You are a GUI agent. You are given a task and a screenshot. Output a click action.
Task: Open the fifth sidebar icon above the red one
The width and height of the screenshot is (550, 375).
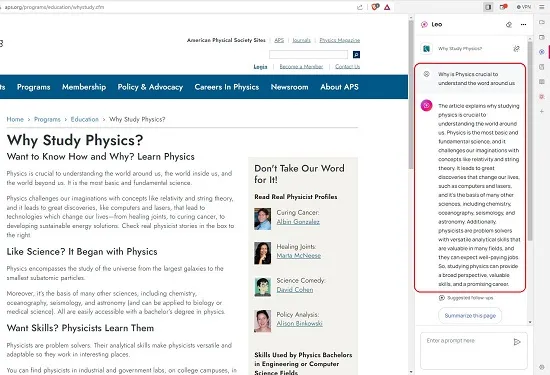coord(542,81)
